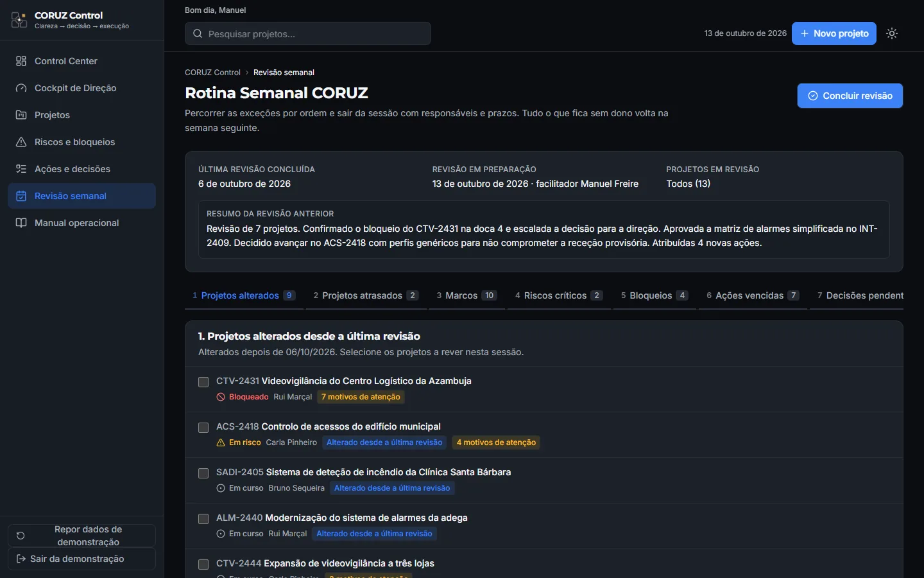Open the Ações vencidas tab
Viewport: 924px width, 578px height.
(x=753, y=295)
